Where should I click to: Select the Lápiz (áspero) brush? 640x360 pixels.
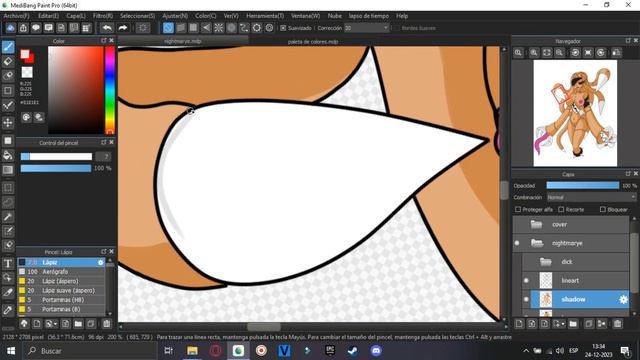pyautogui.click(x=61, y=281)
